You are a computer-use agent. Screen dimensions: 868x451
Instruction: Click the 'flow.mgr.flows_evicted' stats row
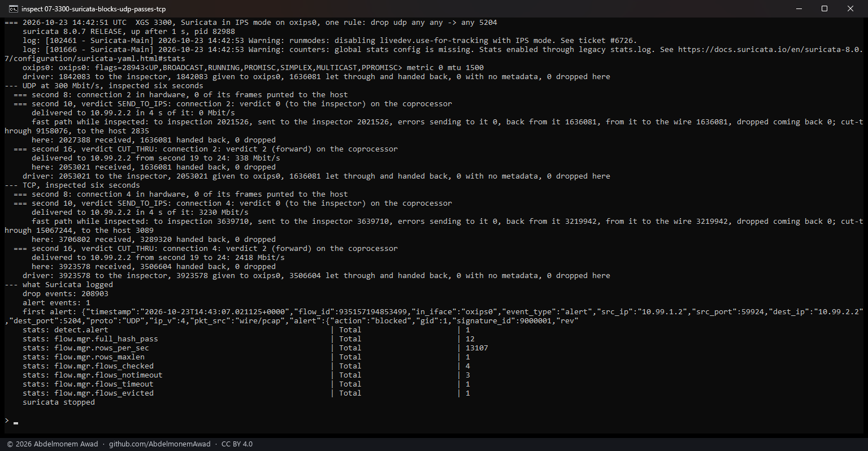click(x=246, y=393)
